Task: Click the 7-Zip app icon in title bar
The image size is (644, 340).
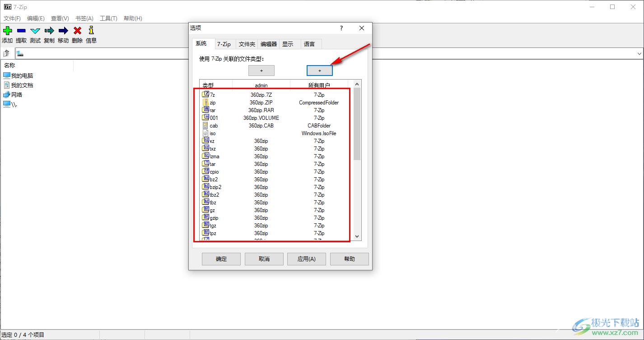Action: (x=8, y=7)
